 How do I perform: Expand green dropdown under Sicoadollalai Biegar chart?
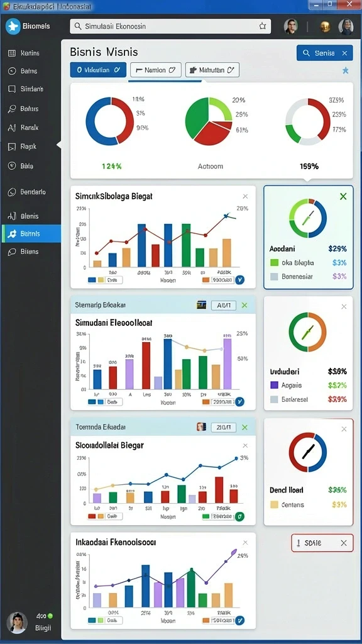pos(240,516)
